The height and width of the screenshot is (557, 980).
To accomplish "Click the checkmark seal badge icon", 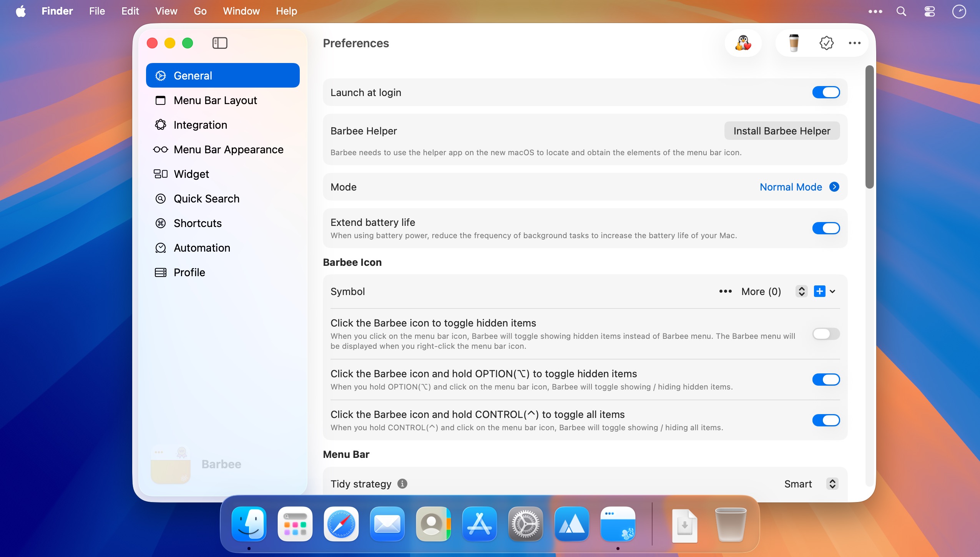I will pyautogui.click(x=826, y=43).
